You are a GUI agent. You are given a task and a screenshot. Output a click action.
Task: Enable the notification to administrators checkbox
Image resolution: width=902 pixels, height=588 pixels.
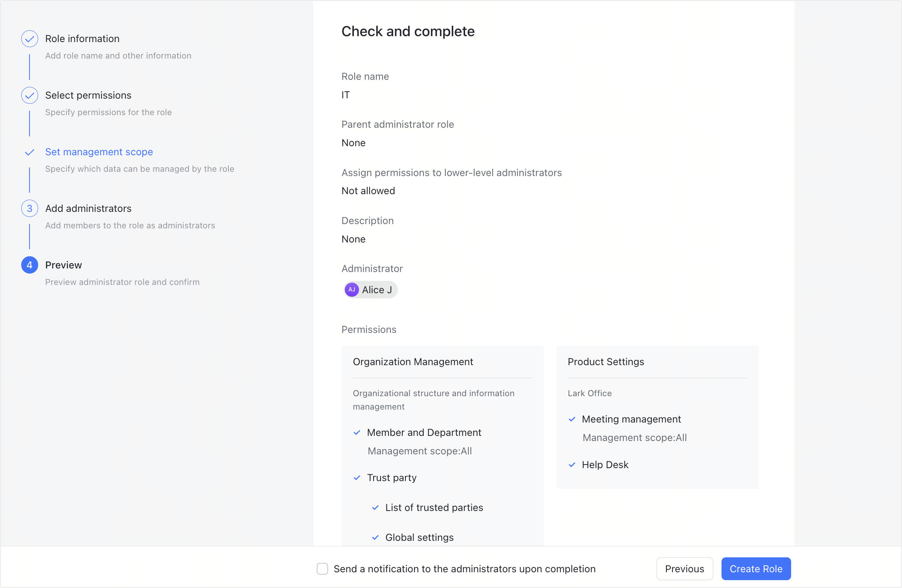click(322, 569)
